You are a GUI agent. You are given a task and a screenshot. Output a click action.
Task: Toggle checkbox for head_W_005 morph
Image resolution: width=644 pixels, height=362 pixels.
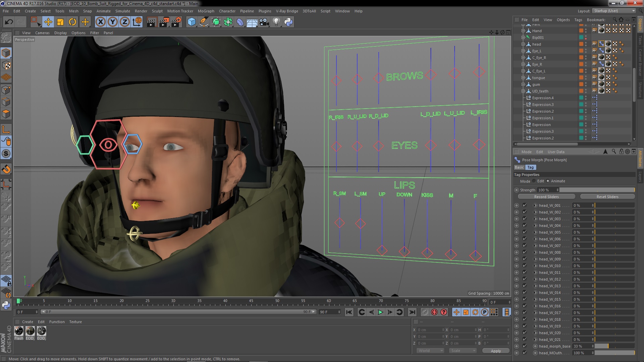(525, 232)
